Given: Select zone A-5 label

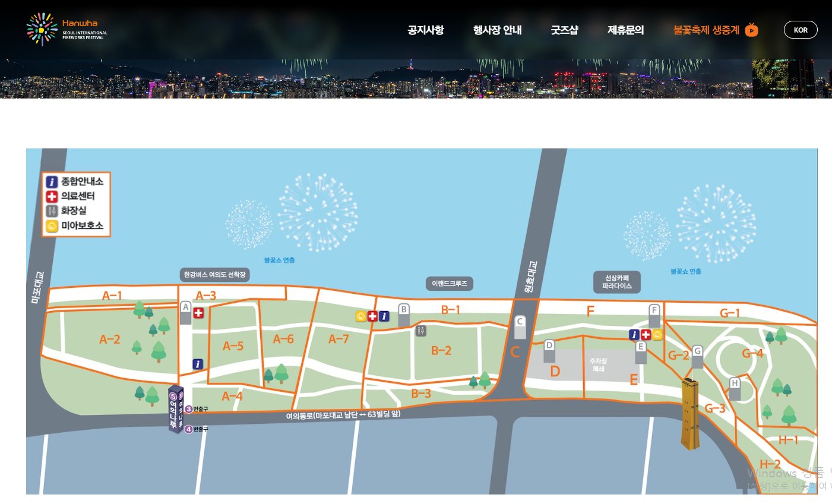Looking at the screenshot, I should (233, 346).
